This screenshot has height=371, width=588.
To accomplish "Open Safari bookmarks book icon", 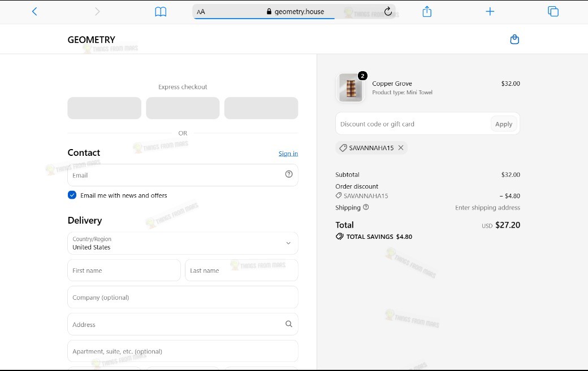I will (x=161, y=12).
